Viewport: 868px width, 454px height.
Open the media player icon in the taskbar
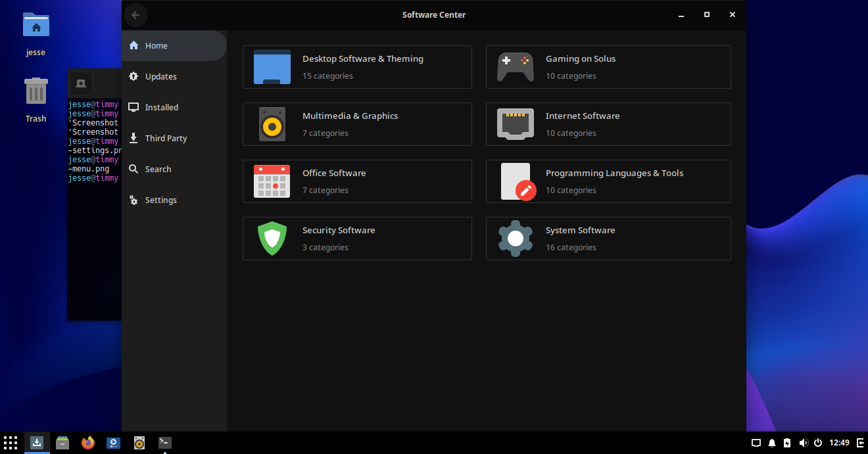[x=114, y=443]
